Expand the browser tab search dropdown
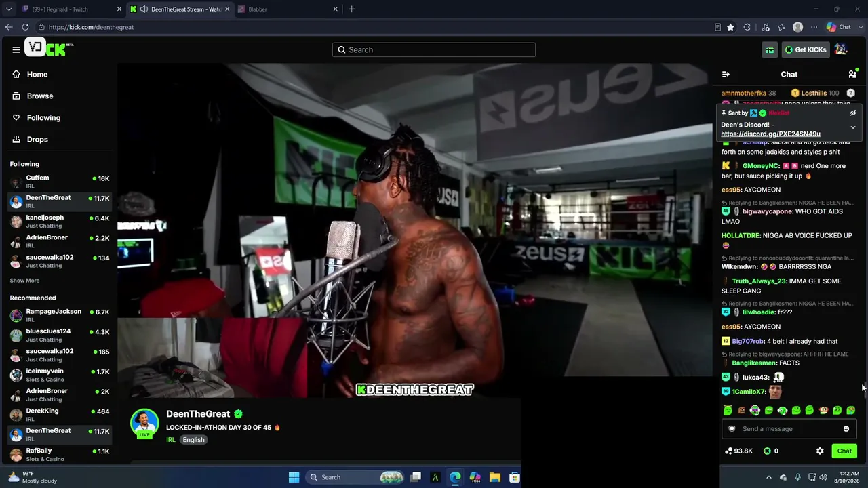Screen dimensions: 868x488 [x=9, y=9]
